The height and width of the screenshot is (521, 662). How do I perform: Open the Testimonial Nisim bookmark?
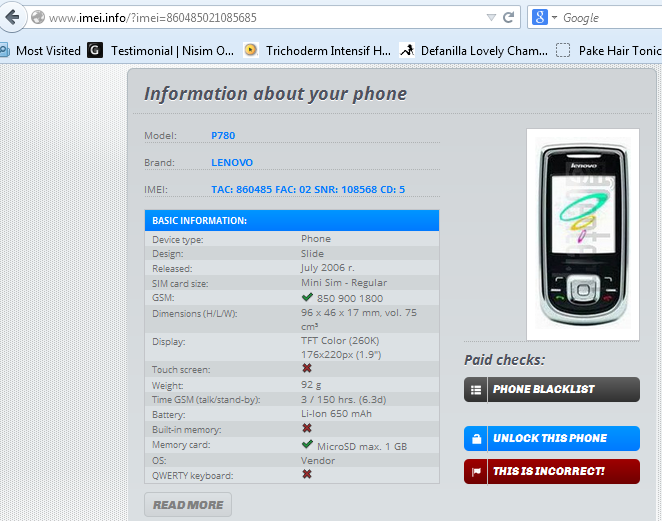point(160,51)
